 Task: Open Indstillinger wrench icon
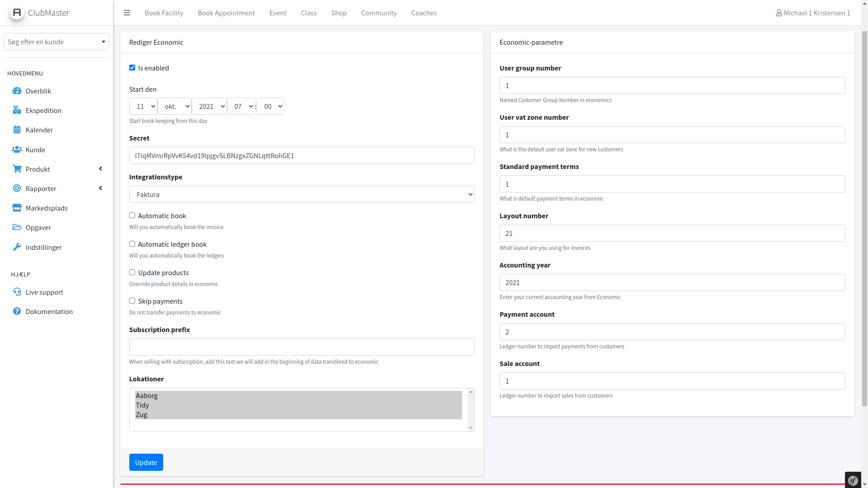pyautogui.click(x=17, y=247)
